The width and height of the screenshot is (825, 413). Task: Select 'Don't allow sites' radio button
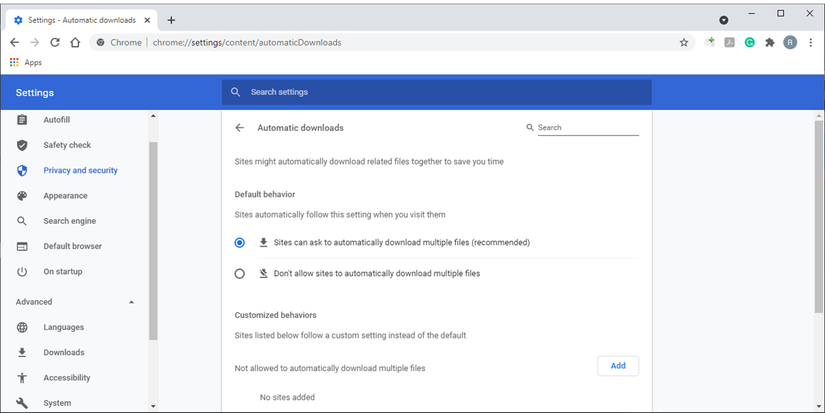click(239, 274)
